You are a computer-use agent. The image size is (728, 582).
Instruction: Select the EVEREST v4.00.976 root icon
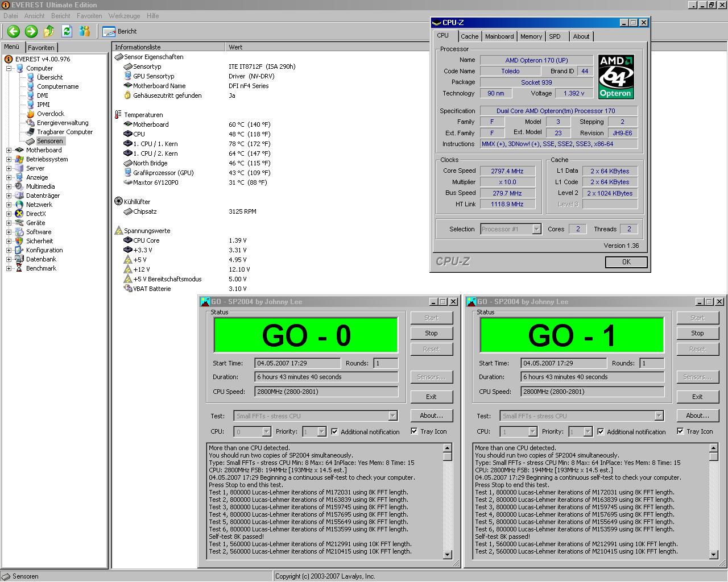click(x=9, y=59)
